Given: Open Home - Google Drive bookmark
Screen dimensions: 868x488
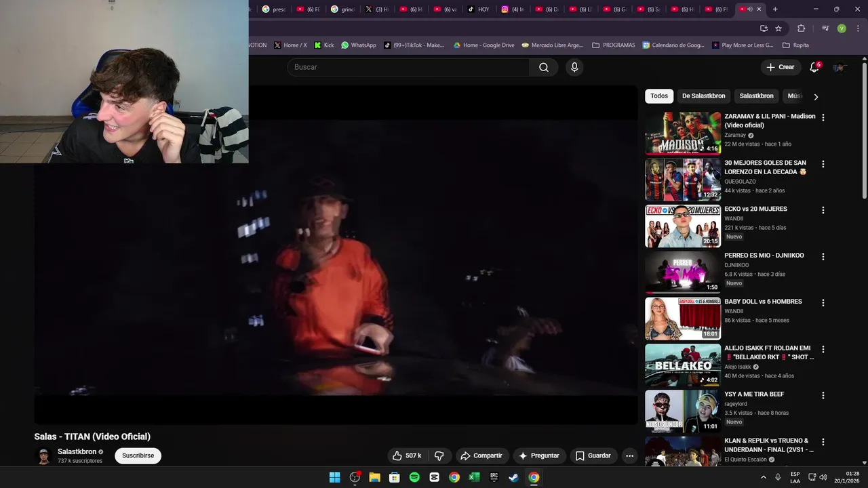Looking at the screenshot, I should coord(484,45).
